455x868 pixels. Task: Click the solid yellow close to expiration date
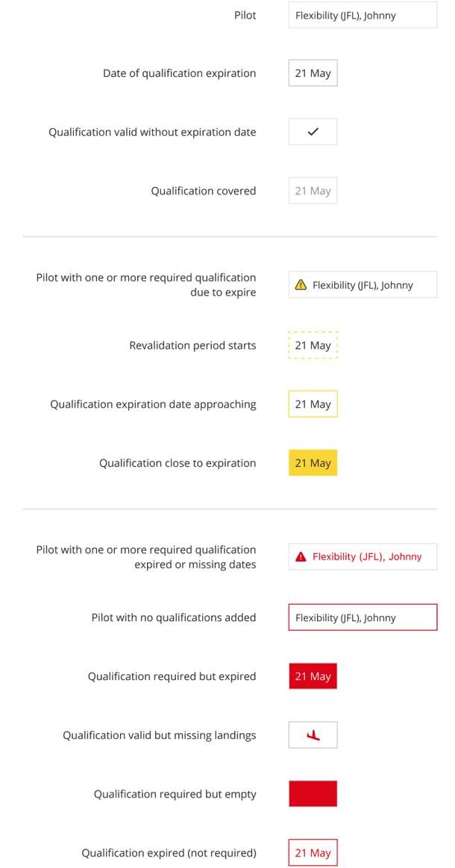click(x=313, y=463)
